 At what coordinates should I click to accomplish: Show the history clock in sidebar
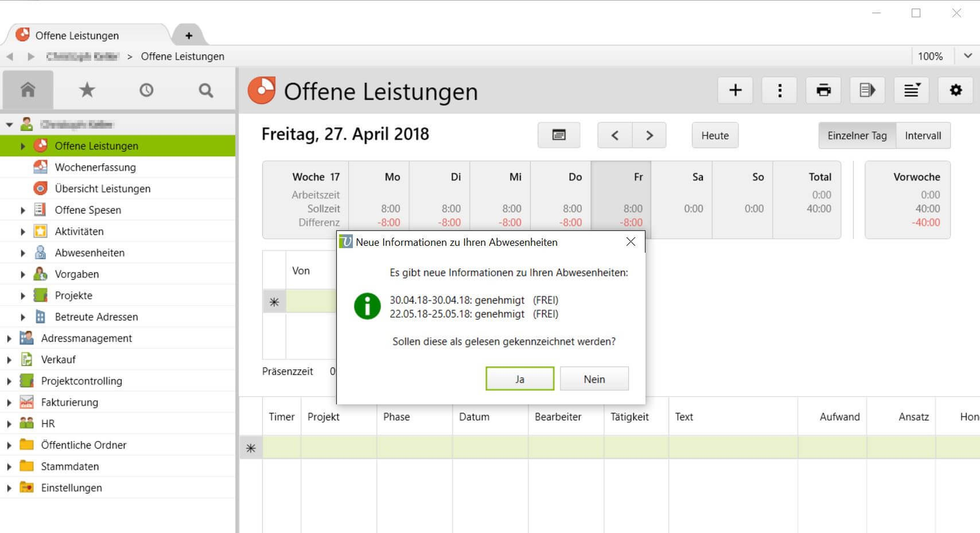click(146, 90)
